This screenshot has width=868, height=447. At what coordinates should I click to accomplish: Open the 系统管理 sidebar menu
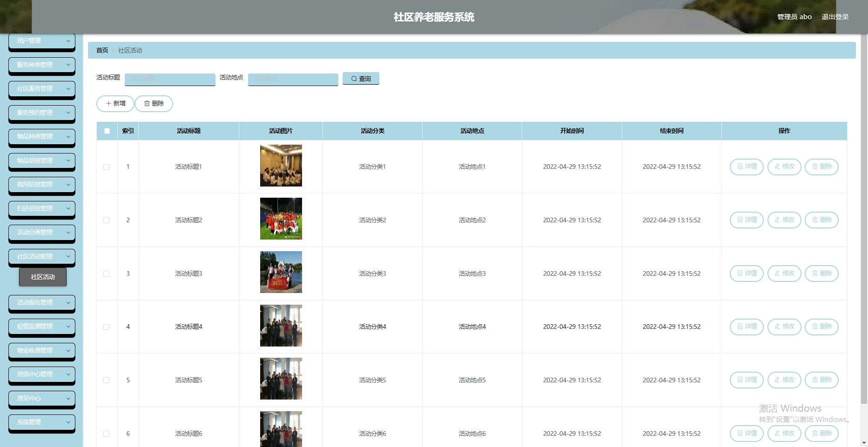point(42,422)
